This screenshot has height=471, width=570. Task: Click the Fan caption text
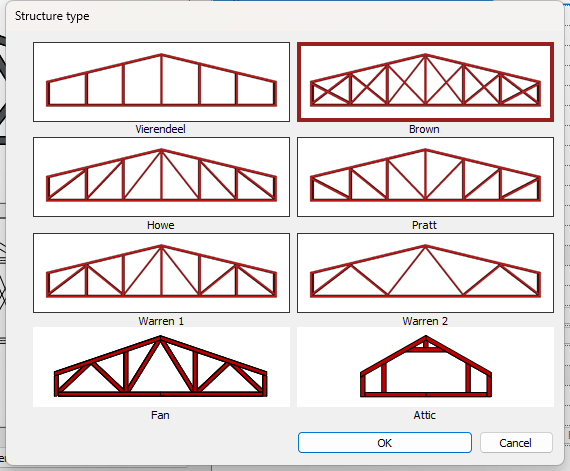(x=160, y=415)
